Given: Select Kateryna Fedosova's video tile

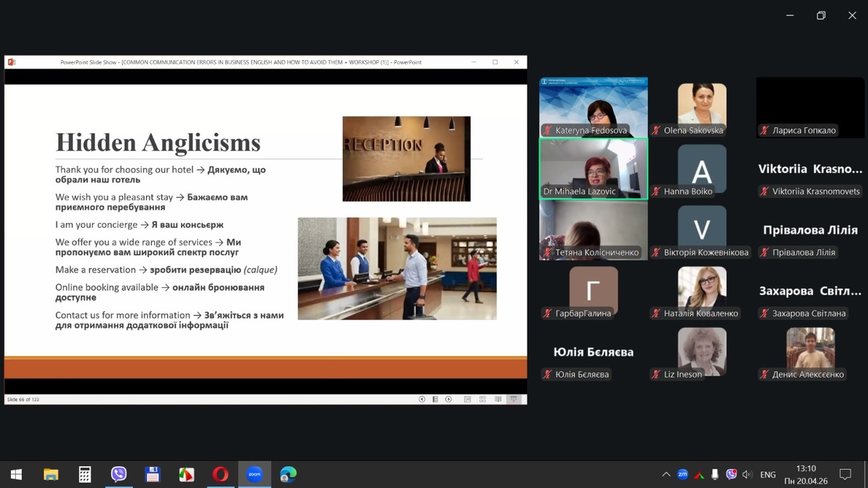Looking at the screenshot, I should pyautogui.click(x=593, y=107).
